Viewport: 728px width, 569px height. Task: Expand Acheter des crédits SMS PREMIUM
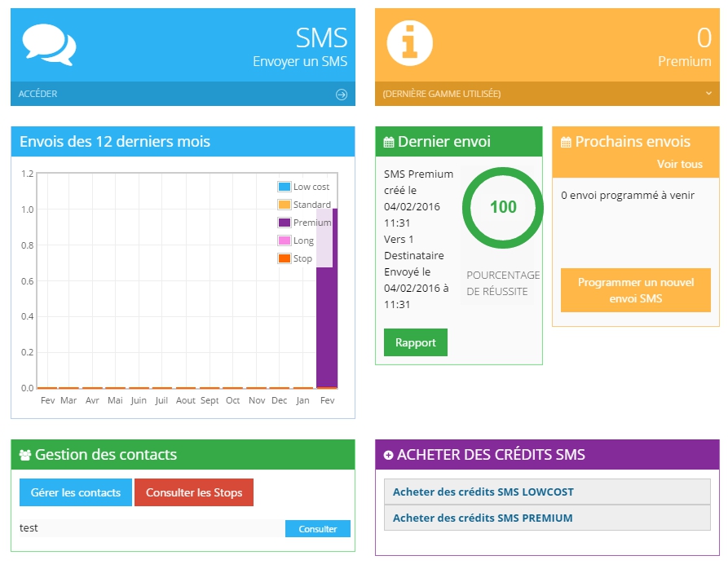pyautogui.click(x=483, y=518)
